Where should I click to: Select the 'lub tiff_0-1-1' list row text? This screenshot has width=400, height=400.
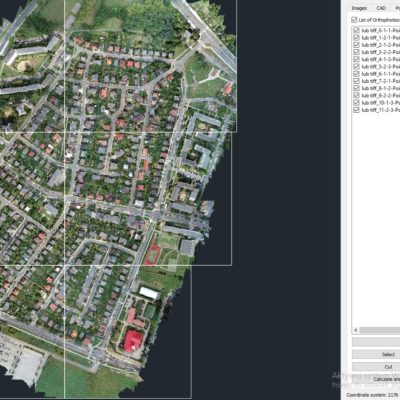381,30
